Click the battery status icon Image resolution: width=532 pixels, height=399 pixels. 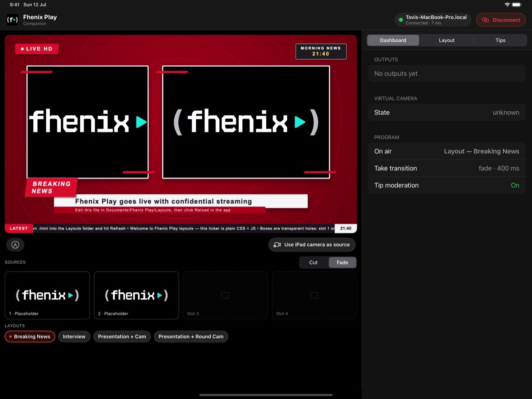pos(517,5)
